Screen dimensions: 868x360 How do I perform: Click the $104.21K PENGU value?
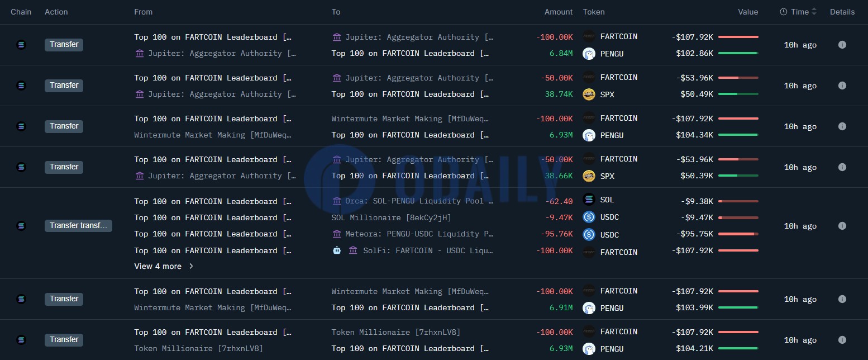(694, 348)
